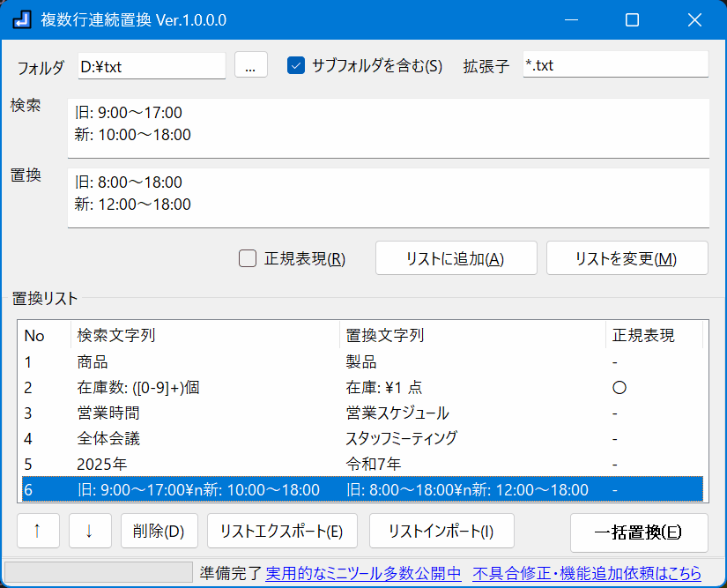The height and width of the screenshot is (588, 727).
Task: Focus the 検索 multiline text box
Action: coord(388,127)
